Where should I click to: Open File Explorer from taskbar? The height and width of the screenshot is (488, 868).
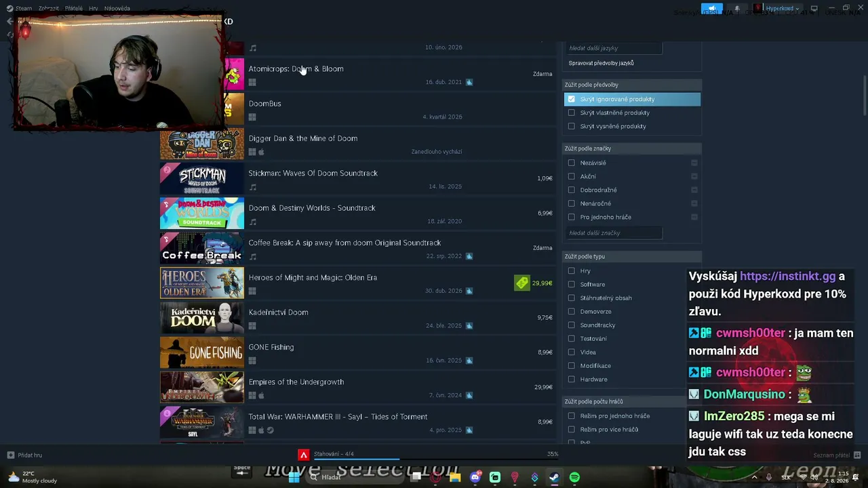click(x=454, y=477)
